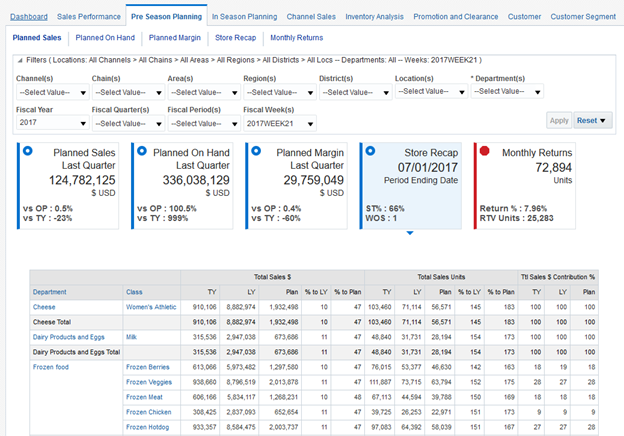The width and height of the screenshot is (624, 436).
Task: Click the Store Recap tile circle icon
Action: [370, 151]
